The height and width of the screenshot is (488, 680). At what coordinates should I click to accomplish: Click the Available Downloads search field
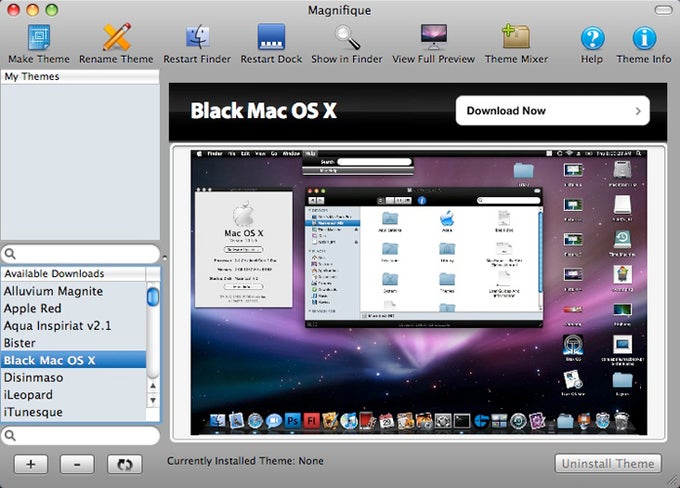coord(81,436)
